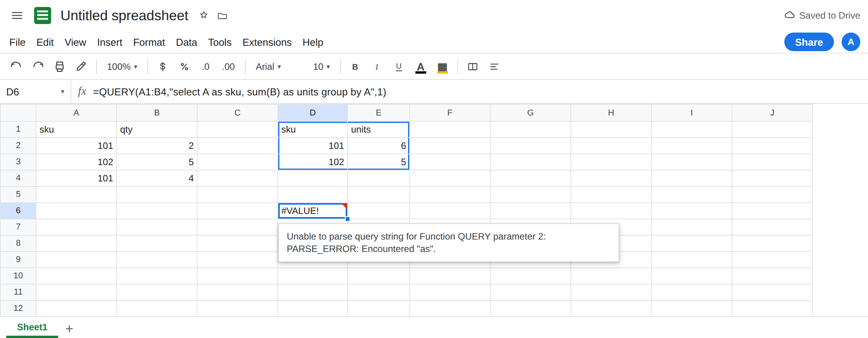Toggle bold formatting

pos(355,67)
